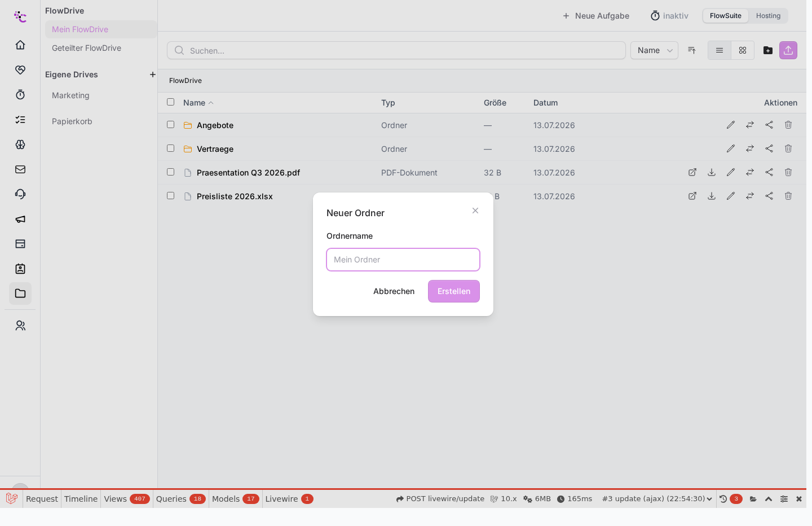This screenshot has width=812, height=526.
Task: Open the debugbar request history dropdown
Action: pos(657,499)
